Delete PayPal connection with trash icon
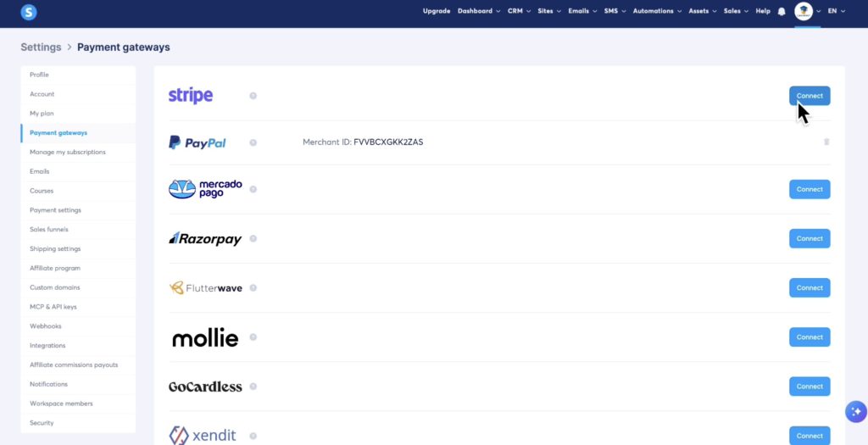 (x=826, y=142)
